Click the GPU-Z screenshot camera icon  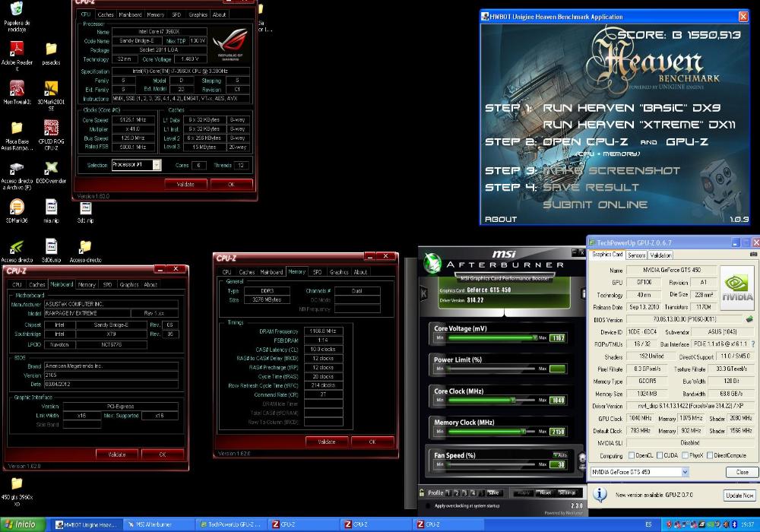[x=753, y=254]
